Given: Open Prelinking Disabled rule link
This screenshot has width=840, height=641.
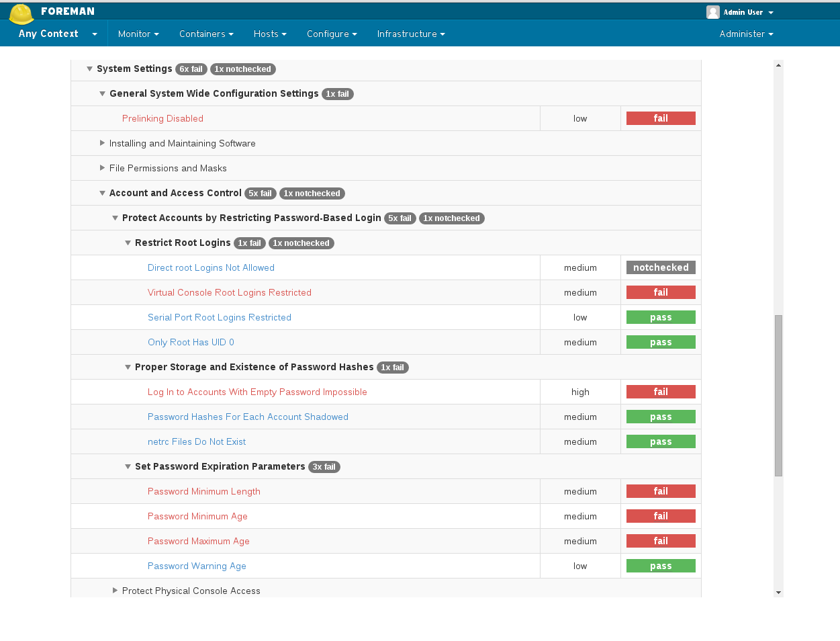Looking at the screenshot, I should (162, 118).
